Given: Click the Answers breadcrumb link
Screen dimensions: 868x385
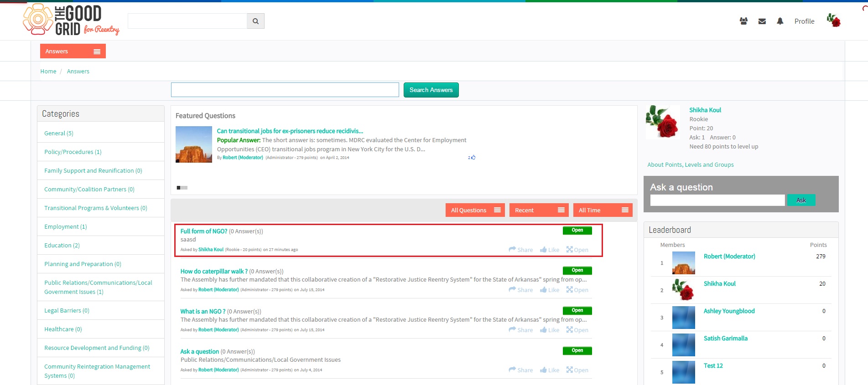Looking at the screenshot, I should click(x=78, y=72).
